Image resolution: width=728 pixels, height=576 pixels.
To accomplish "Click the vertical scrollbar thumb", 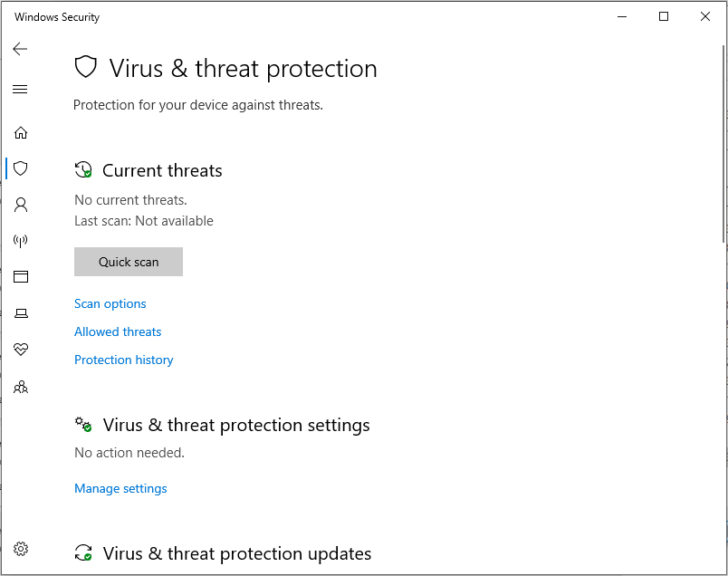I will point(723,144).
